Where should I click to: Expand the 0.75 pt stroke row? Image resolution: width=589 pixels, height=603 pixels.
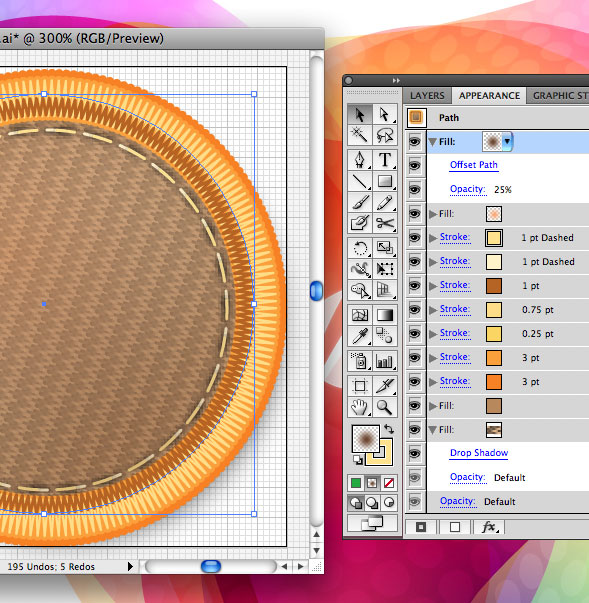pos(433,310)
